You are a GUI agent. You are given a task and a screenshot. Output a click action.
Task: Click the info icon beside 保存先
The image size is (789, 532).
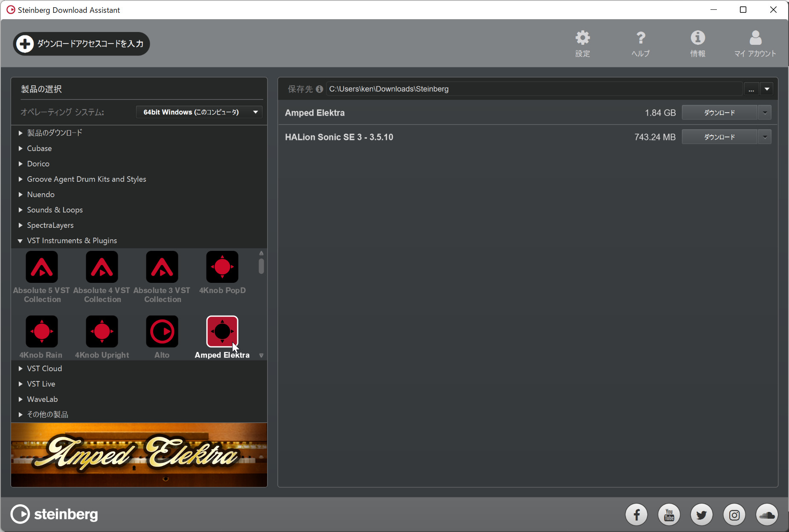[x=319, y=89]
